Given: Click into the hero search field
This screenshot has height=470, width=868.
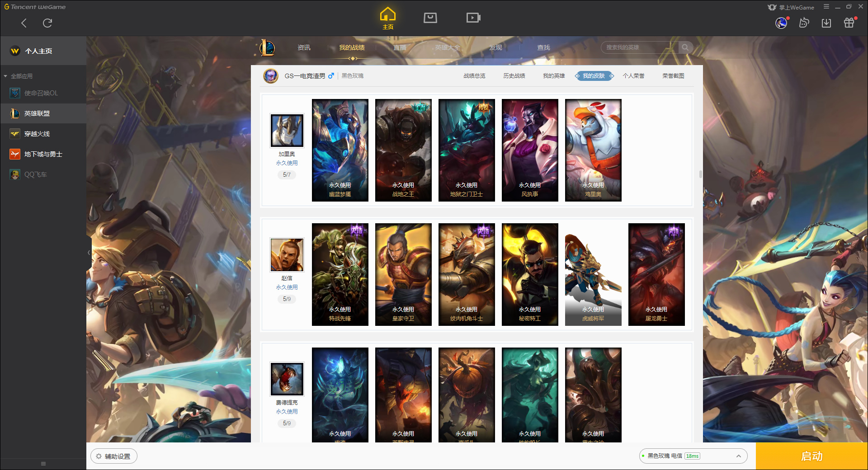Looking at the screenshot, I should click(x=639, y=47).
